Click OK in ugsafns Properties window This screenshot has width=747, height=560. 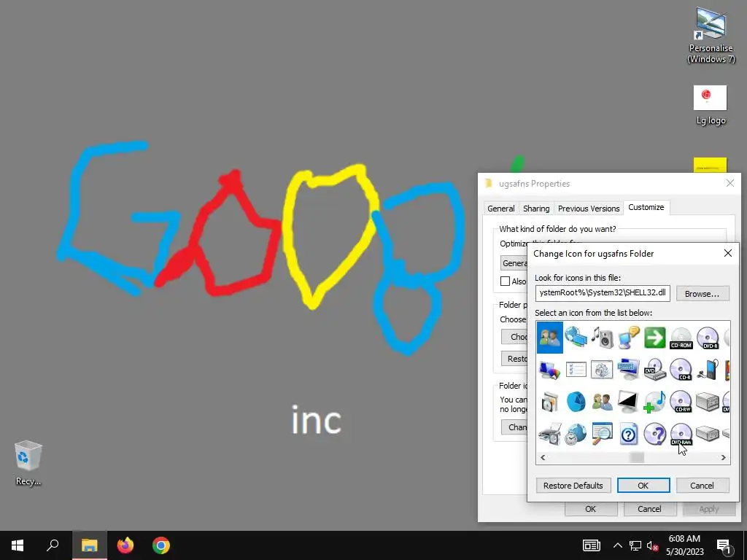tap(591, 509)
